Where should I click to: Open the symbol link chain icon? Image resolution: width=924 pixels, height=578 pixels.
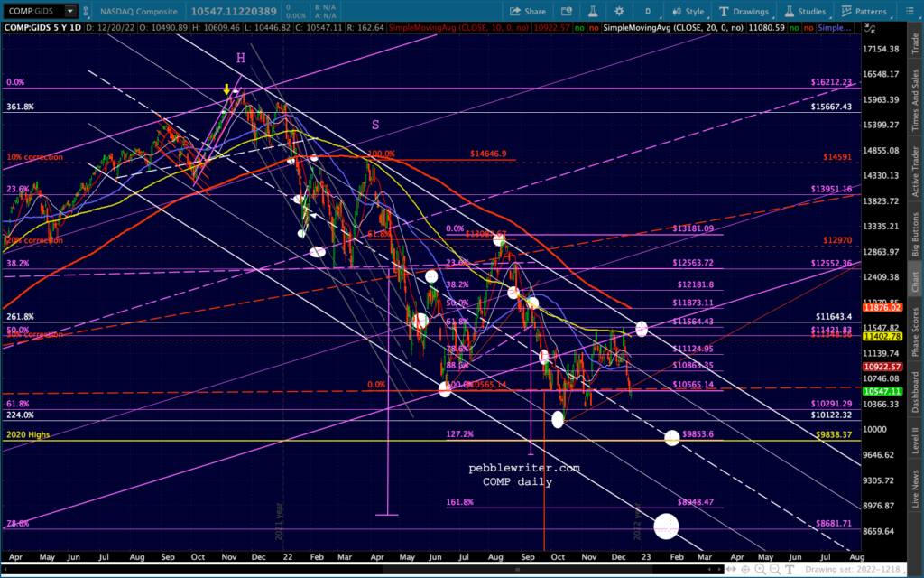point(86,11)
